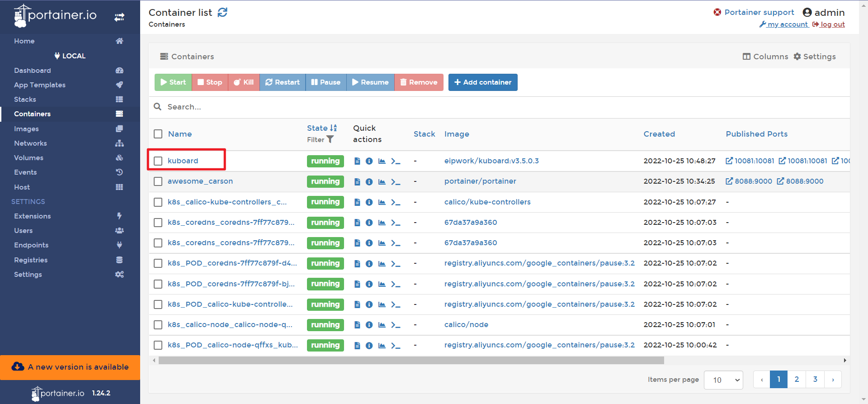868x404 pixels.
Task: Select k8s_POD_calico-kube-controlle checkbox
Action: (158, 304)
